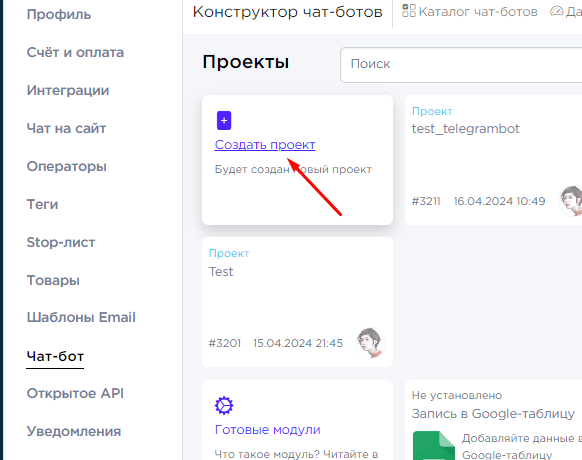Screen dimensions: 582x460
Task: Open the Профиль sidebar item
Action: 59,14
